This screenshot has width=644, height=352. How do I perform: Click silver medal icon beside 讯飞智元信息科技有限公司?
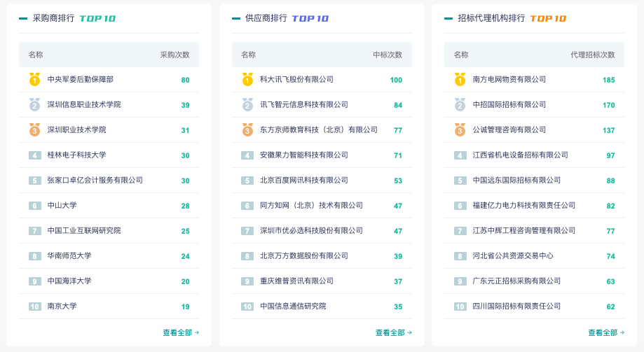click(x=247, y=104)
